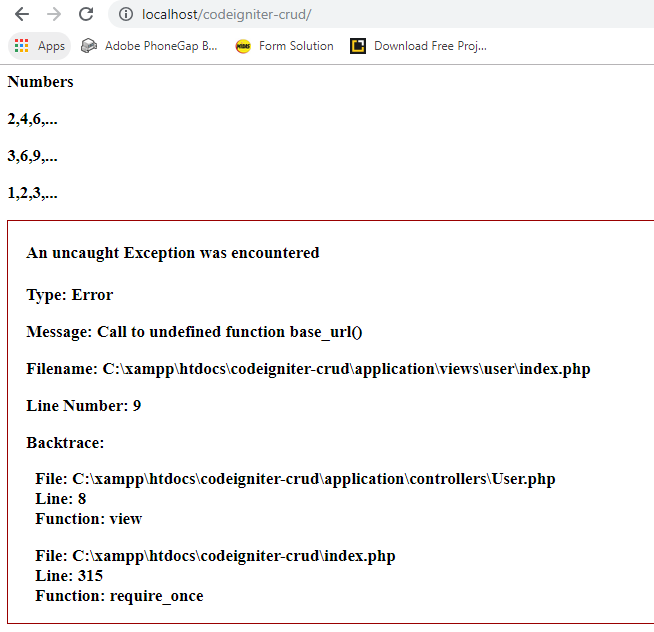Viewport: 654px width, 632px height.
Task: Click the Download Free Proj bookmark favicon
Action: [358, 46]
